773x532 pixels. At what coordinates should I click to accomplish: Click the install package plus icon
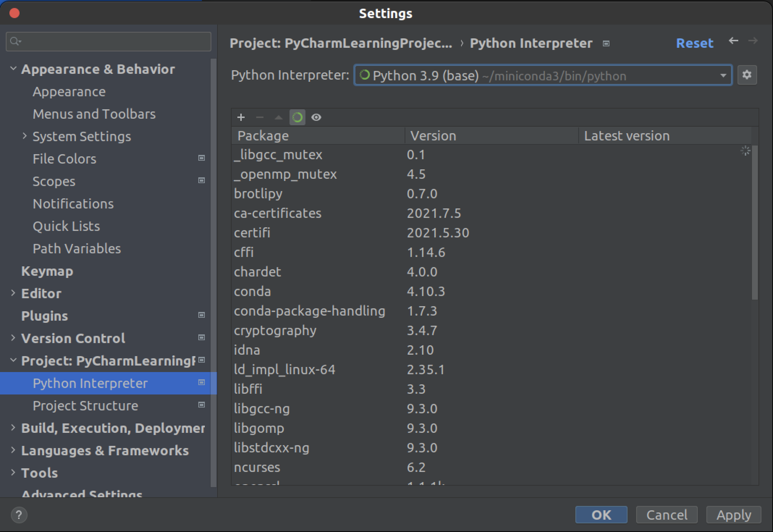click(241, 117)
